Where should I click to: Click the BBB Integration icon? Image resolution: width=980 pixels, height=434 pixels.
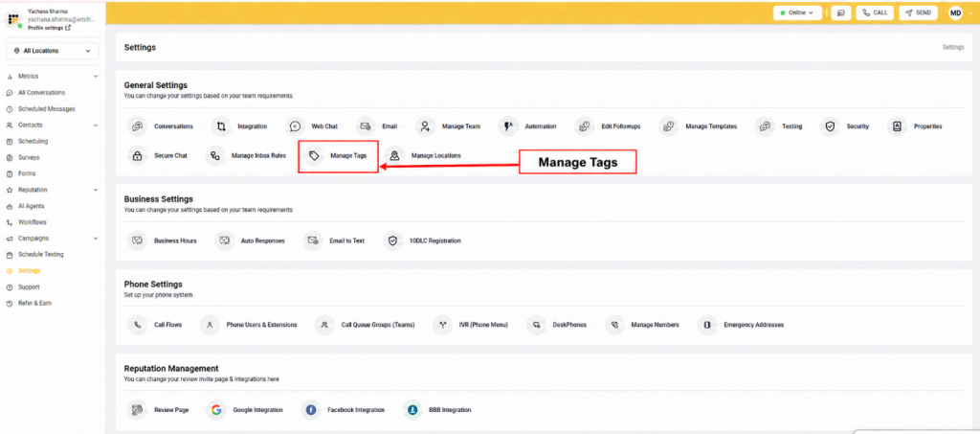click(x=412, y=410)
